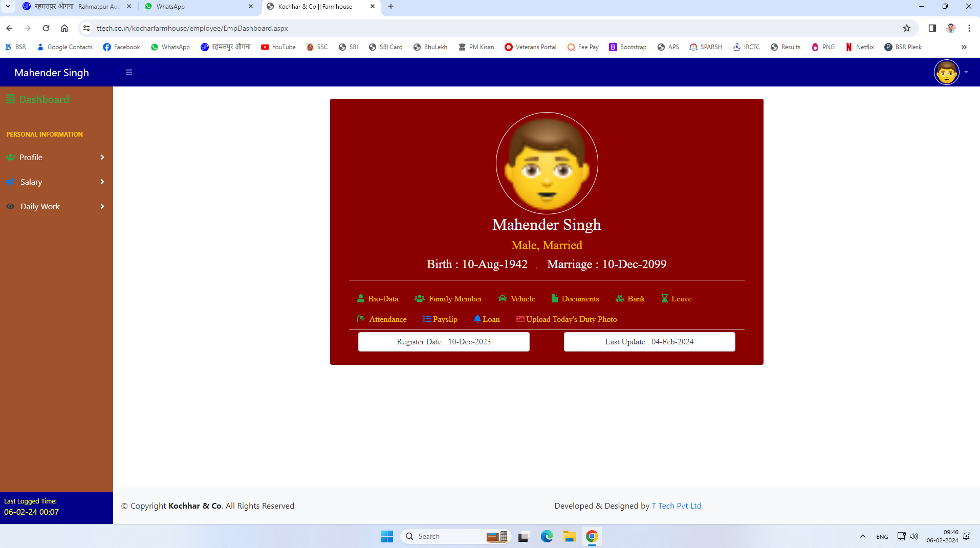Open Attendance flag icon link
The image size is (980, 548).
[x=361, y=319]
